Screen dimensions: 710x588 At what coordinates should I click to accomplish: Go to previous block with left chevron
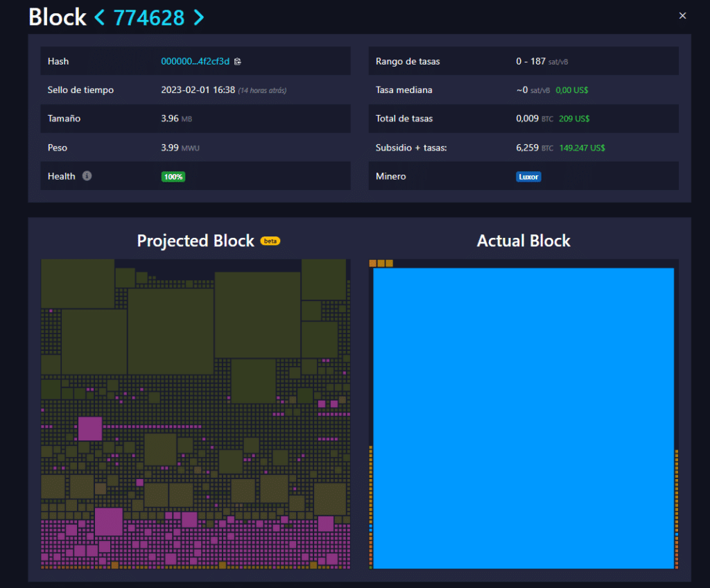pos(100,17)
